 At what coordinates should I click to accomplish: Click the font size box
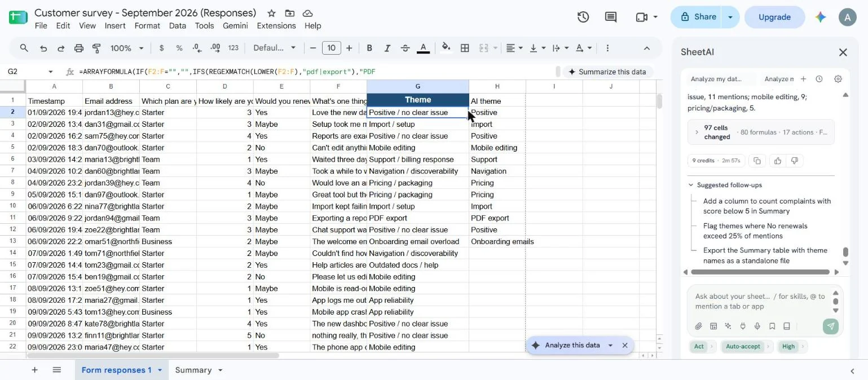click(331, 48)
